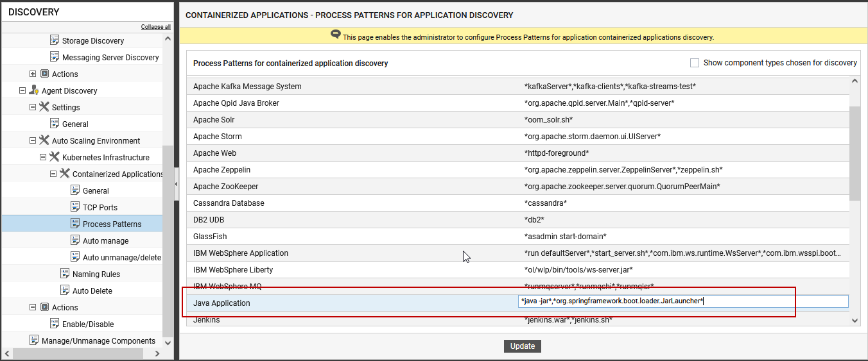This screenshot has height=361, width=868.
Task: Click the Actions icon below Auto Delete
Action: pos(44,307)
